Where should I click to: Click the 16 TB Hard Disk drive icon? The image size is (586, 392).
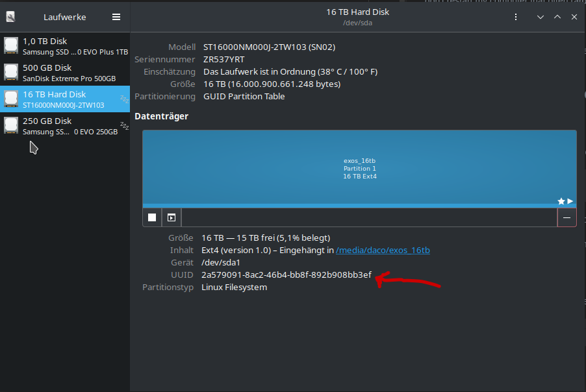point(10,99)
